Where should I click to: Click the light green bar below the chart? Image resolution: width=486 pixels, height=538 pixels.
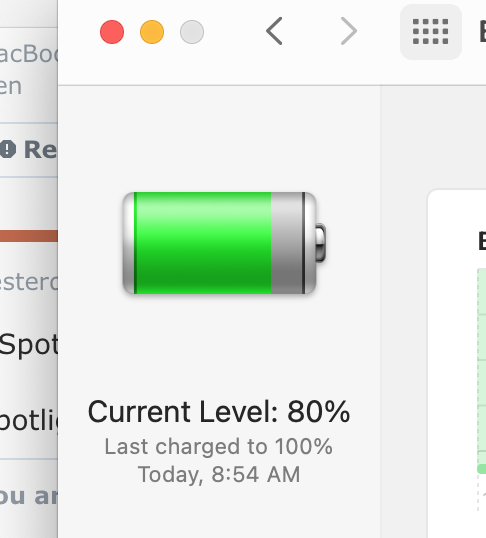(482, 469)
